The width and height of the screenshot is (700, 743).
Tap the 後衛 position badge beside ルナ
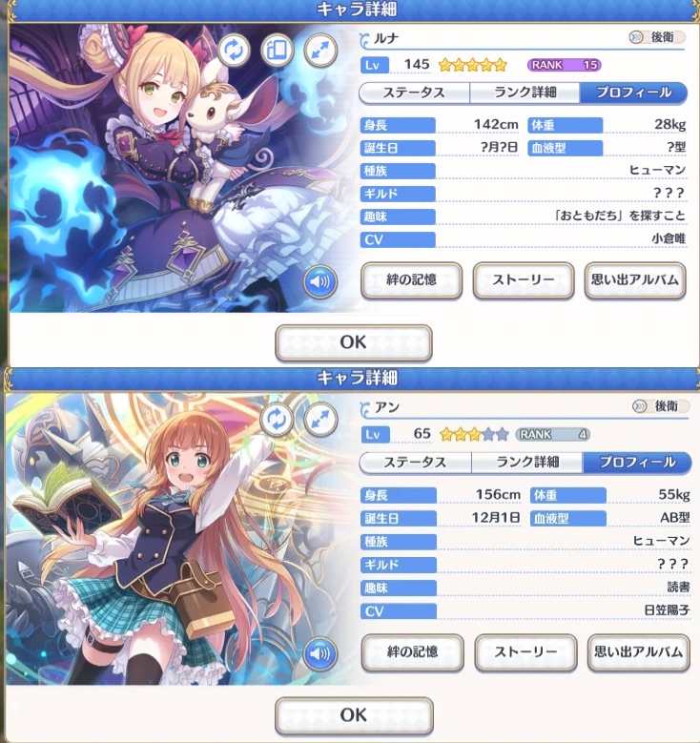pyautogui.click(x=657, y=37)
